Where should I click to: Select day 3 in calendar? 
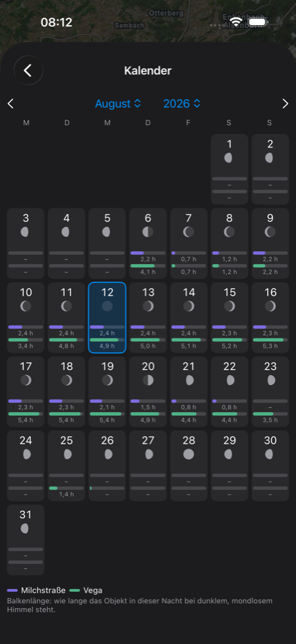coord(26,243)
